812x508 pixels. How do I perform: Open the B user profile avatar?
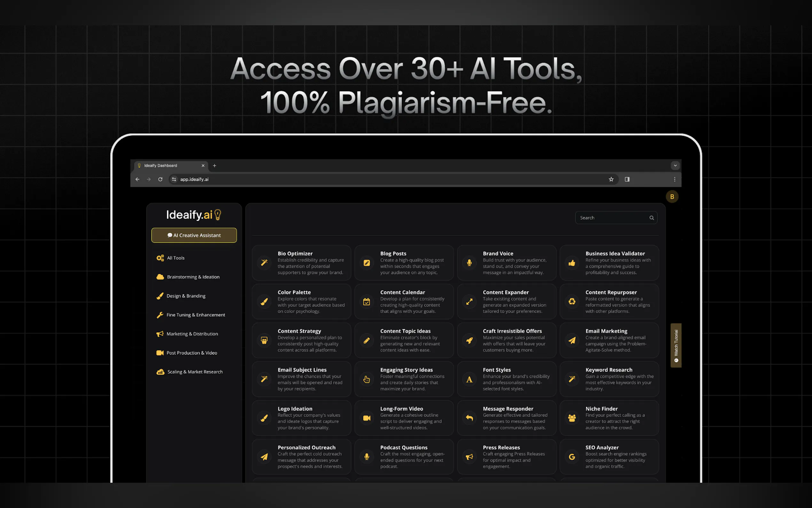point(672,197)
